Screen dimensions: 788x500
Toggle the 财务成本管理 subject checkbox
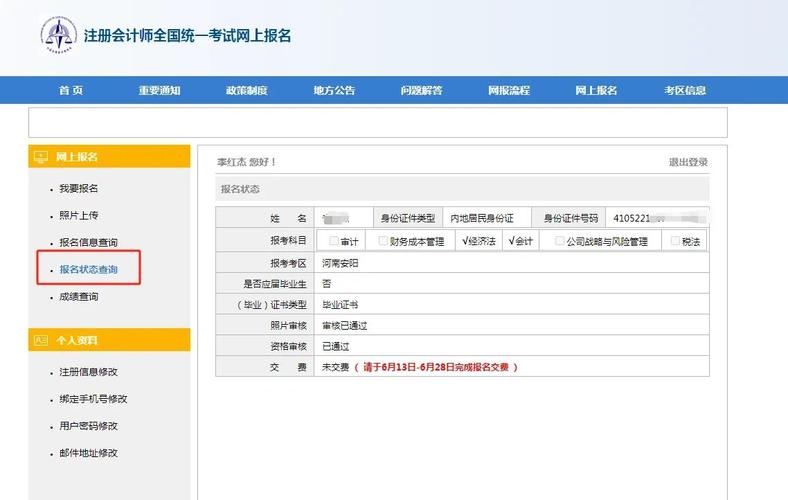(x=383, y=241)
